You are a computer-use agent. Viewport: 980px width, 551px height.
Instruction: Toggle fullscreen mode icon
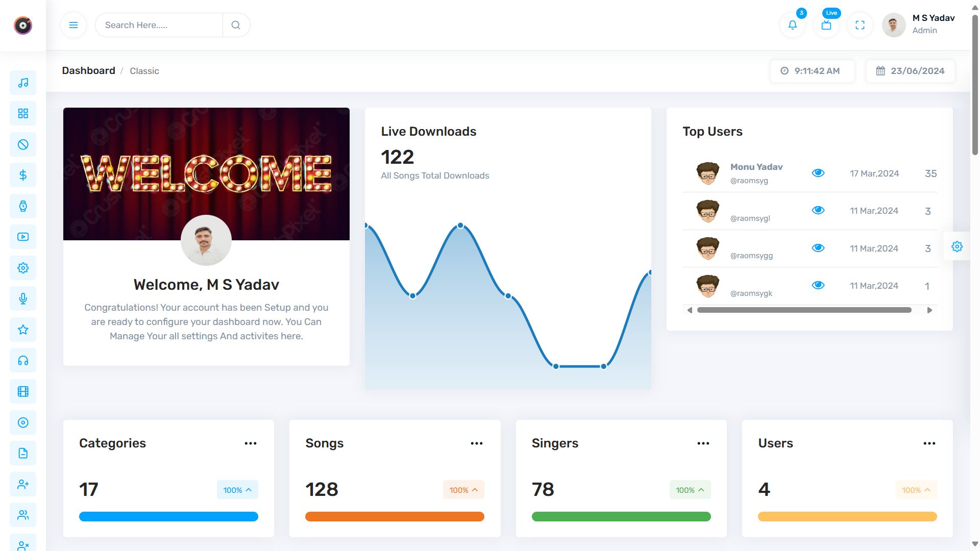860,25
